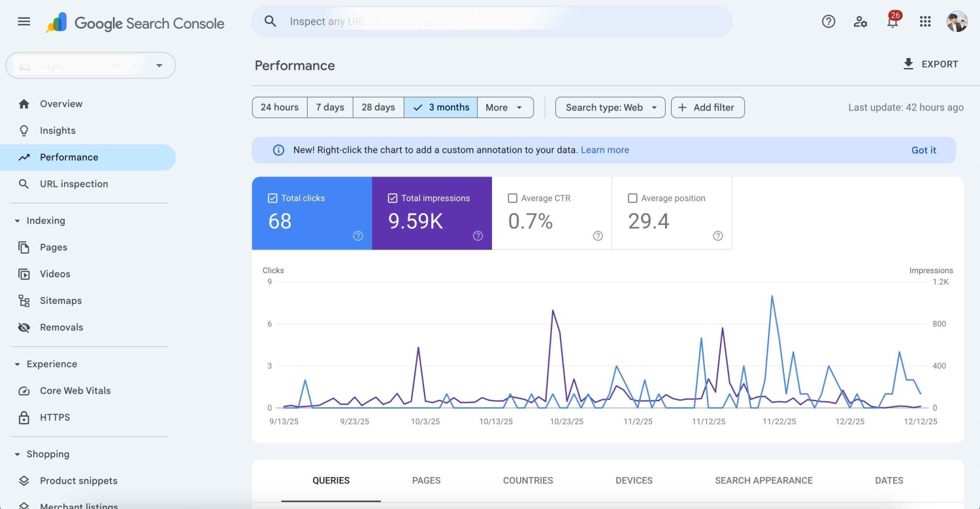Disable the Total clicks metric
980x509 pixels.
point(273,197)
